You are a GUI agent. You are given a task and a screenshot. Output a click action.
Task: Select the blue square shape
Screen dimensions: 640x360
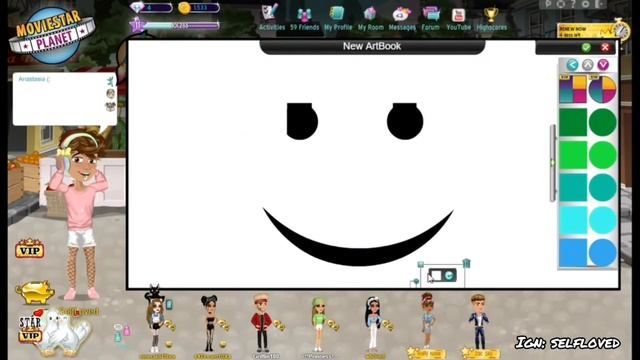click(573, 253)
